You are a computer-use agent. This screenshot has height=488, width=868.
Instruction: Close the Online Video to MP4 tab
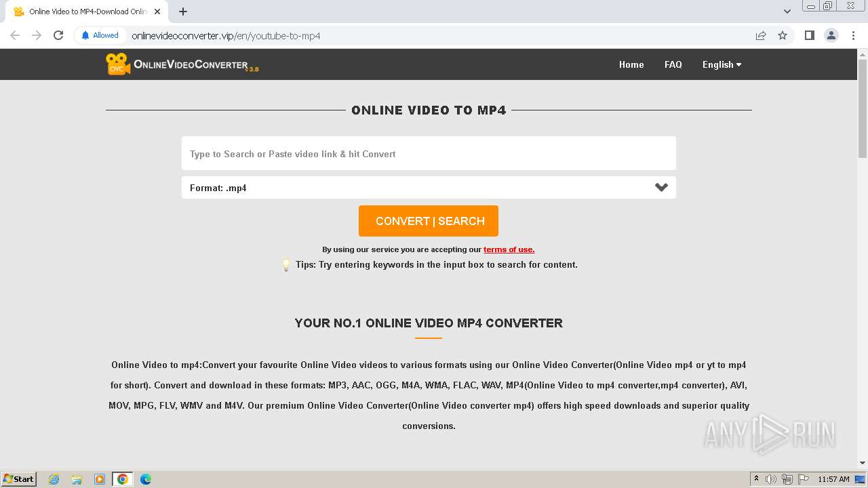[x=157, y=12]
